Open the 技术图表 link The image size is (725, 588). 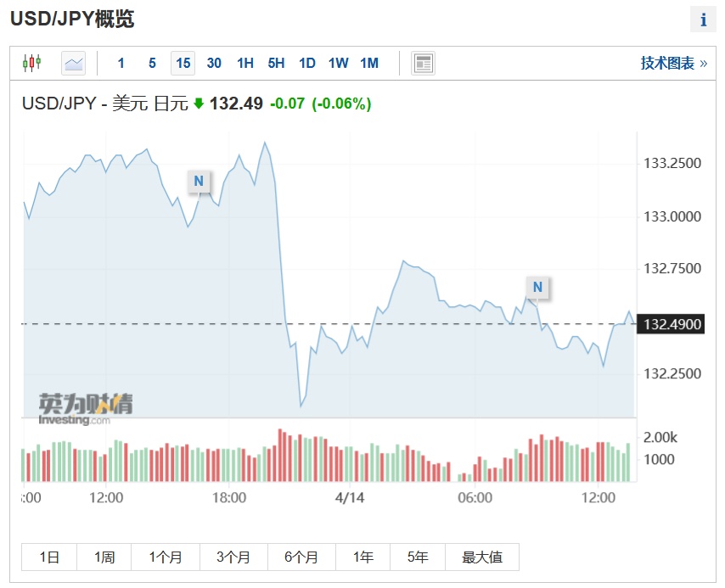click(673, 63)
